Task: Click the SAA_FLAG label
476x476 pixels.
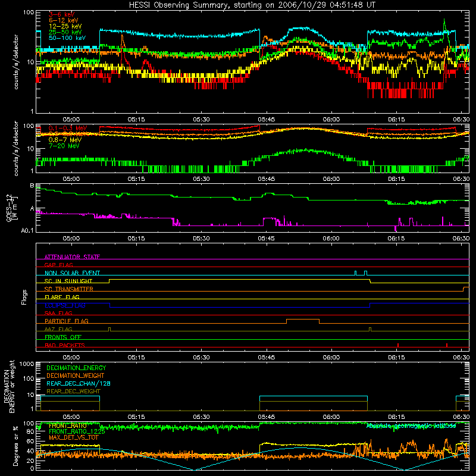Action: click(58, 313)
